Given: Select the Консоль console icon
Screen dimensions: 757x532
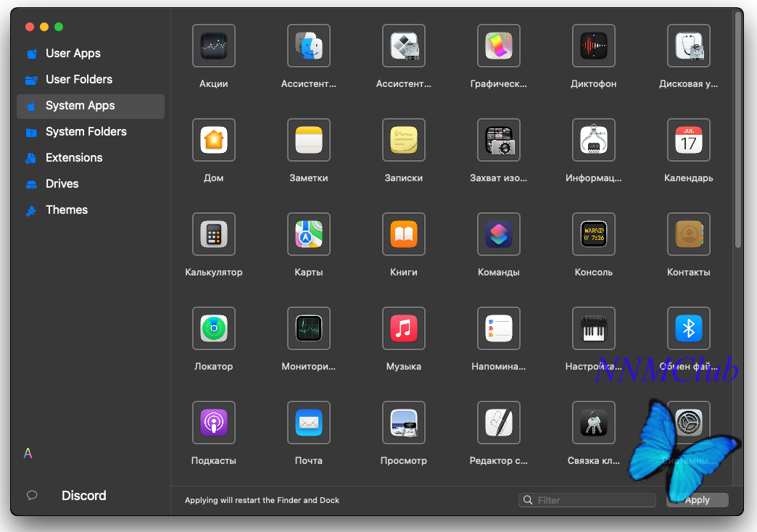Looking at the screenshot, I should point(594,234).
